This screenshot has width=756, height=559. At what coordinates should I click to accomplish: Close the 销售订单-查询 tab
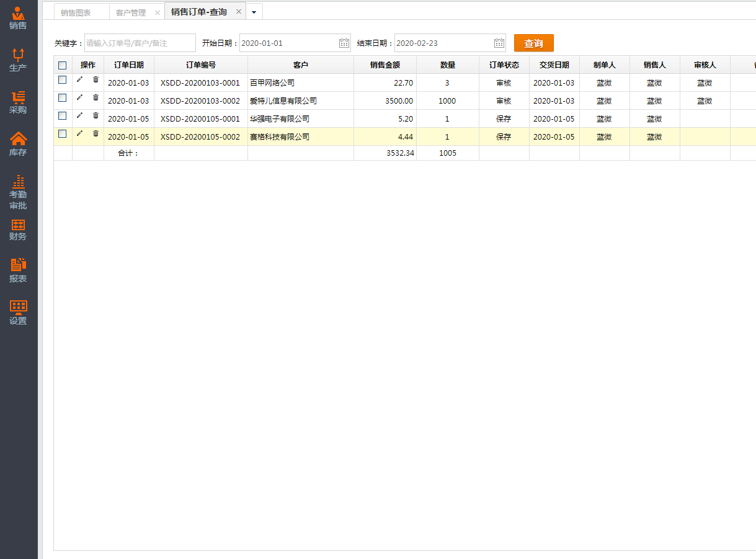[x=239, y=12]
